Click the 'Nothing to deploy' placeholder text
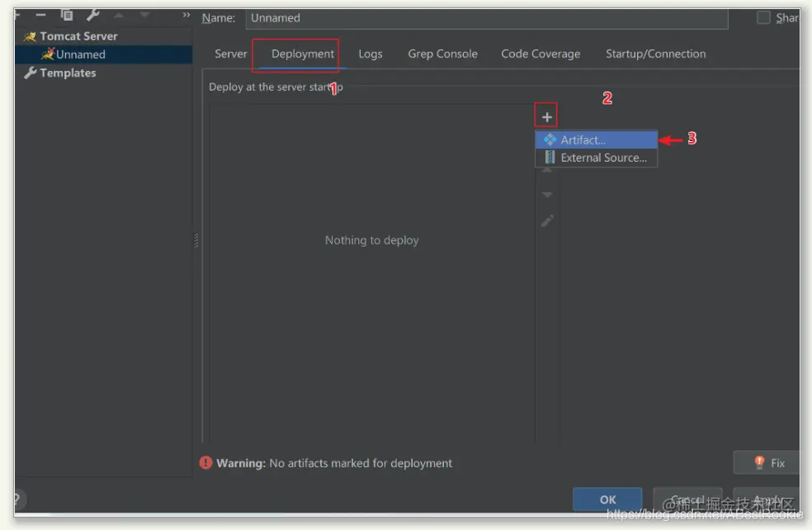 372,240
